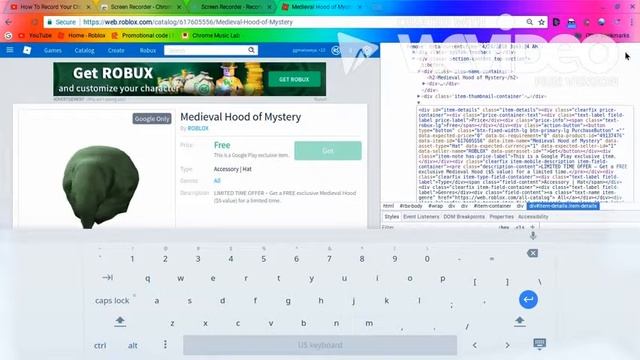Collapse the item-details div node arrow
The height and width of the screenshot is (360, 640).
(418, 103)
